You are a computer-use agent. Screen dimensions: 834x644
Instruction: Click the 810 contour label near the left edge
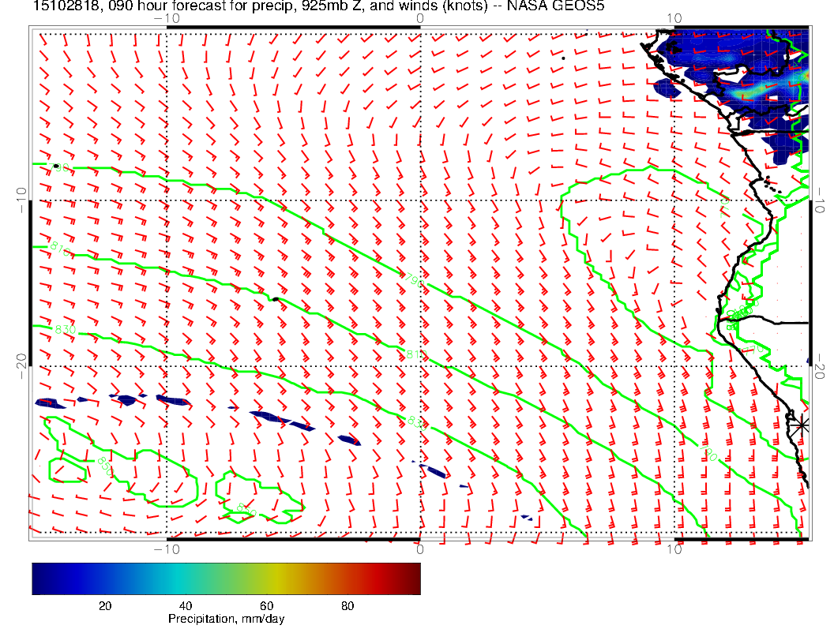pyautogui.click(x=60, y=251)
